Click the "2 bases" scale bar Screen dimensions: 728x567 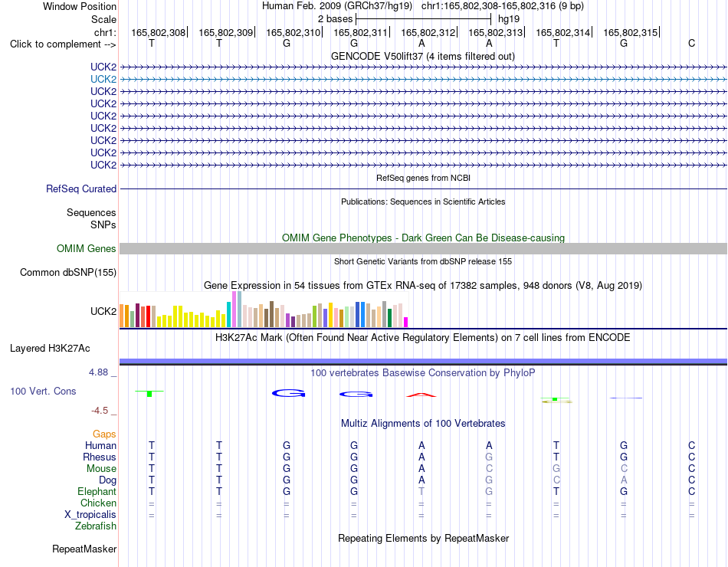(423, 19)
